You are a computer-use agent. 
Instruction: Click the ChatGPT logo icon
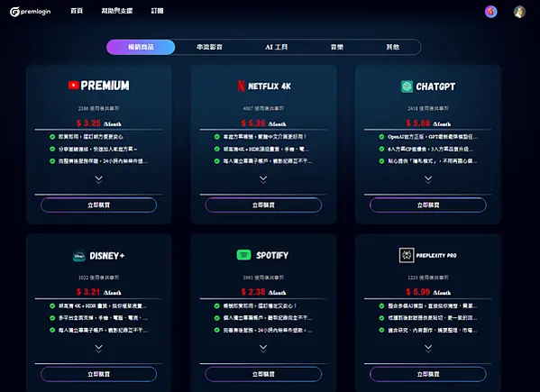(407, 87)
